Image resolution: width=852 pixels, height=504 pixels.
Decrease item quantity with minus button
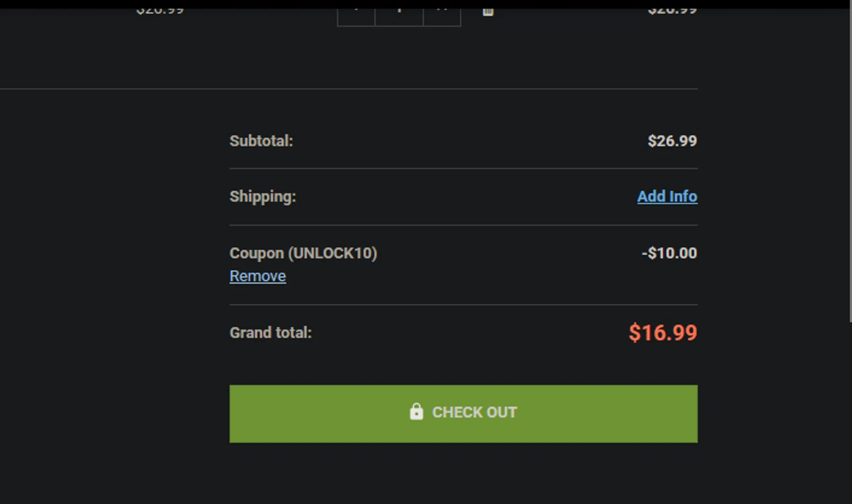[356, 16]
